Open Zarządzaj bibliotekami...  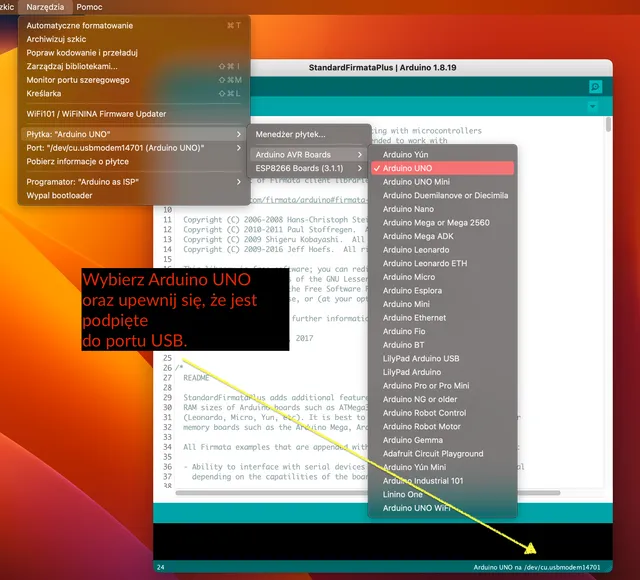[134, 66]
